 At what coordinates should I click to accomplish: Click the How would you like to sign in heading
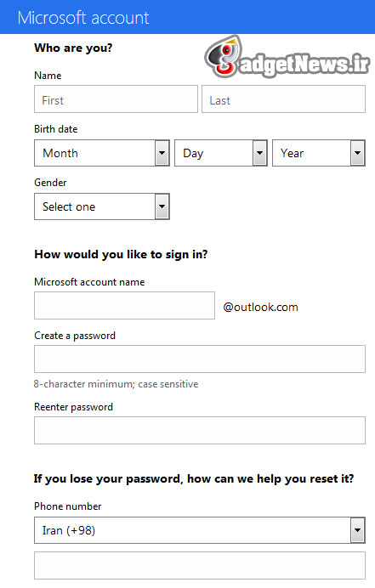pos(121,255)
